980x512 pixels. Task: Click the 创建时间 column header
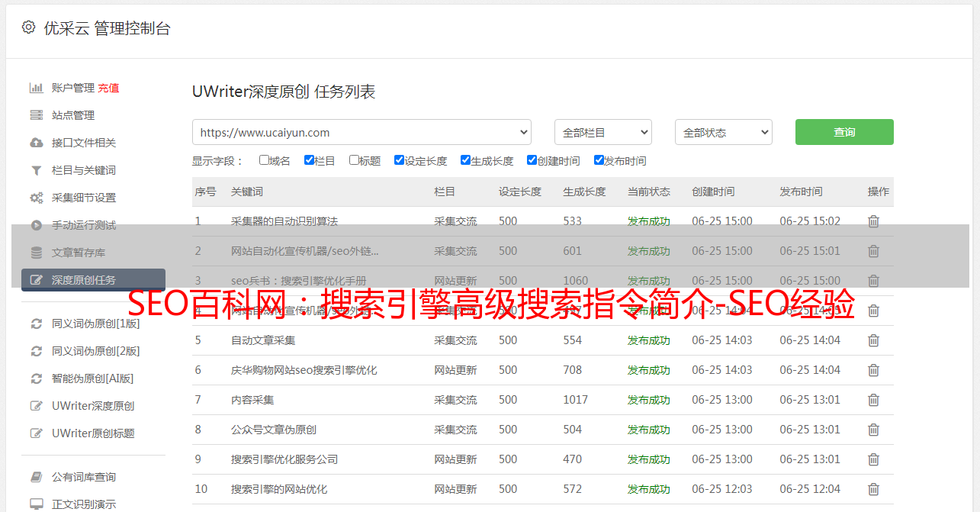(713, 192)
